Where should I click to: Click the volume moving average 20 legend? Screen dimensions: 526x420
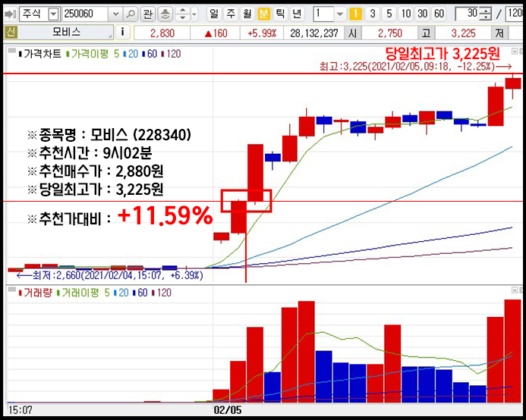[121, 293]
